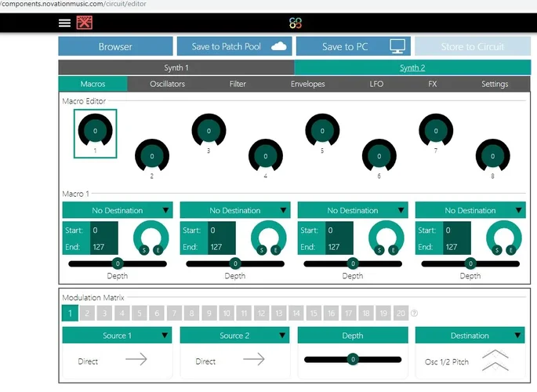Select macro knob 6
537x392 pixels.
tap(379, 156)
